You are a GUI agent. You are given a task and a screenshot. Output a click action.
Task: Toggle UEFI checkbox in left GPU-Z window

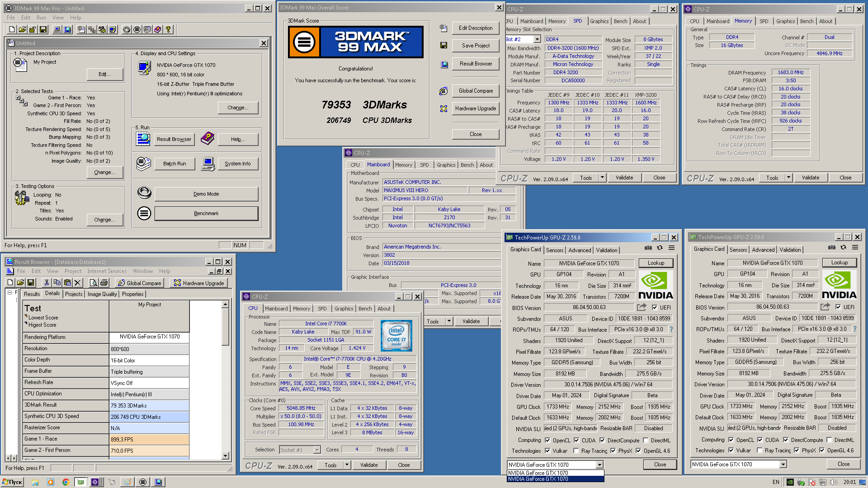click(655, 308)
